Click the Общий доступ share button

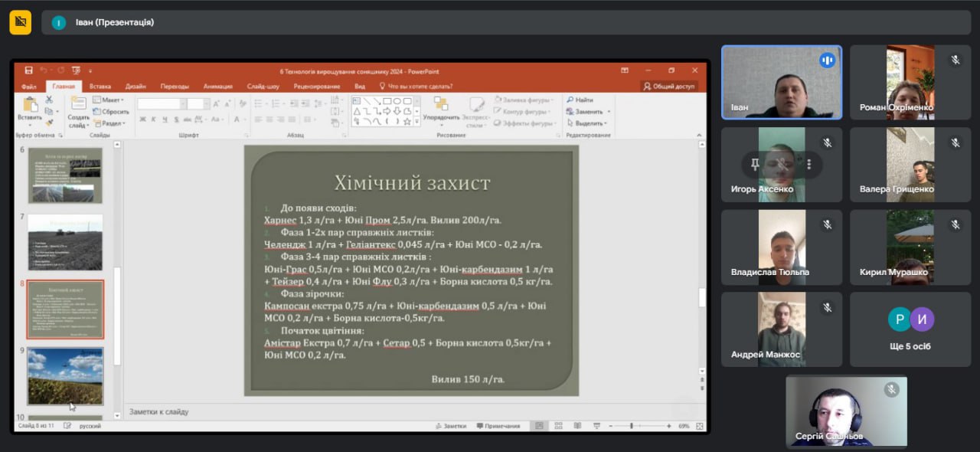(669, 87)
